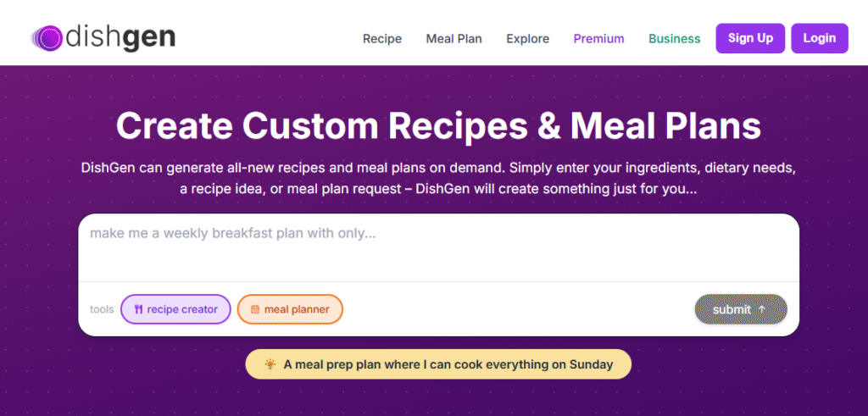Click the 'tools' label in the prompt box
This screenshot has width=868, height=416.
click(102, 309)
